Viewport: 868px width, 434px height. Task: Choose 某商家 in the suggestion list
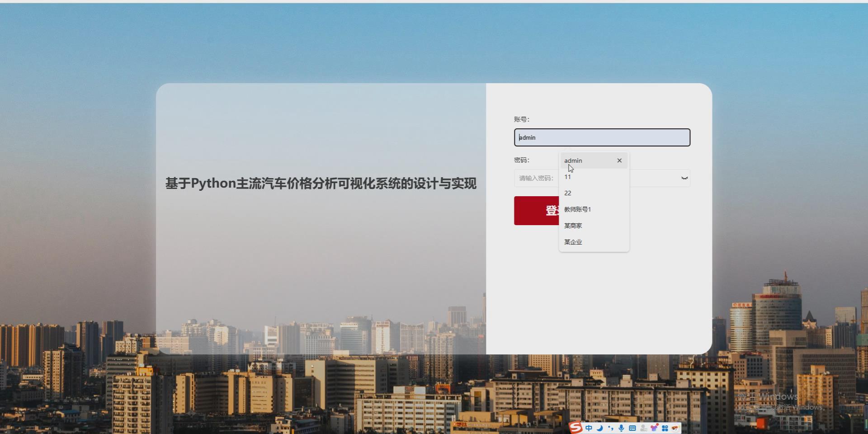pyautogui.click(x=572, y=225)
